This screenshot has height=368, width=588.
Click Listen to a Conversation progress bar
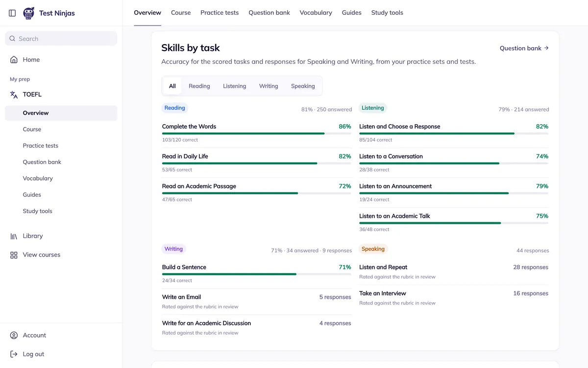tap(454, 163)
